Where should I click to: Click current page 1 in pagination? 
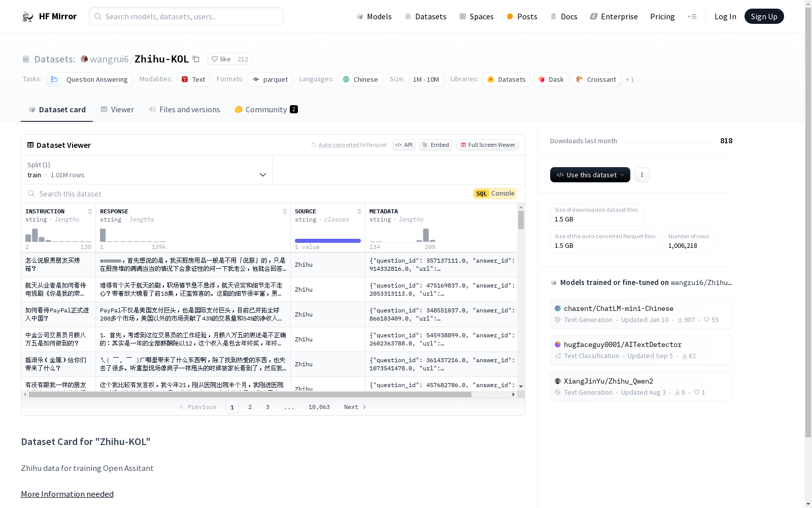232,407
